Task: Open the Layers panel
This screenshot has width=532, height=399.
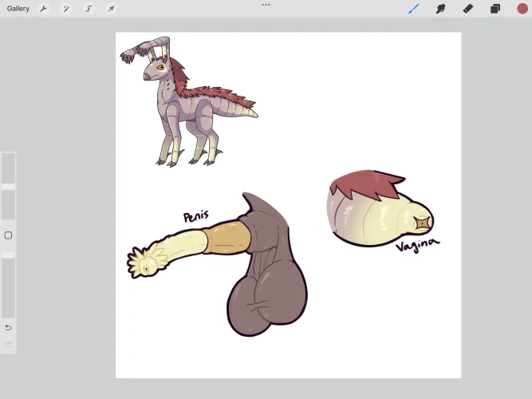Action: tap(495, 9)
